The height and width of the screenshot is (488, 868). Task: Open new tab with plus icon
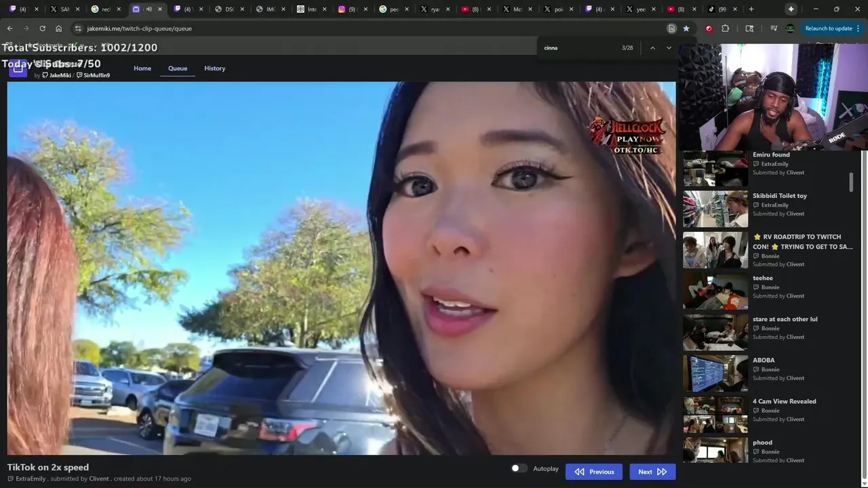coord(751,9)
